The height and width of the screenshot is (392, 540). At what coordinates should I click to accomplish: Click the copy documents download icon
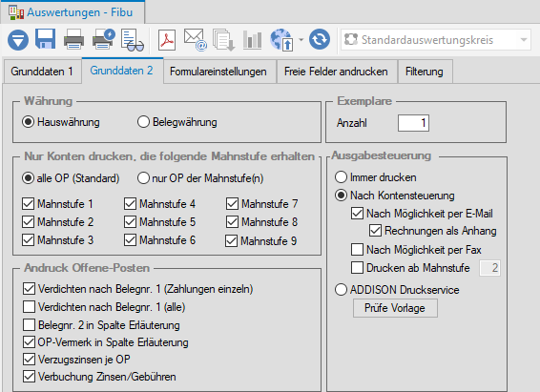point(223,40)
